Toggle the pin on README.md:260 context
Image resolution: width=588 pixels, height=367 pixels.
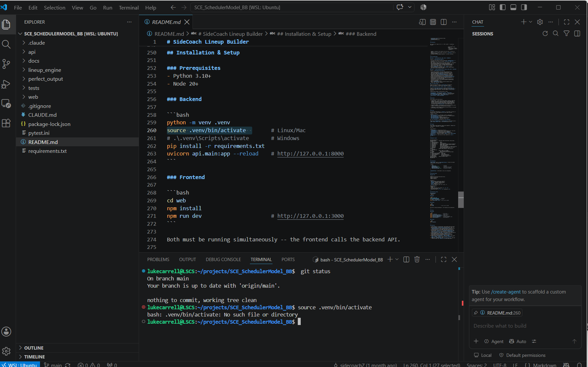tap(476, 313)
